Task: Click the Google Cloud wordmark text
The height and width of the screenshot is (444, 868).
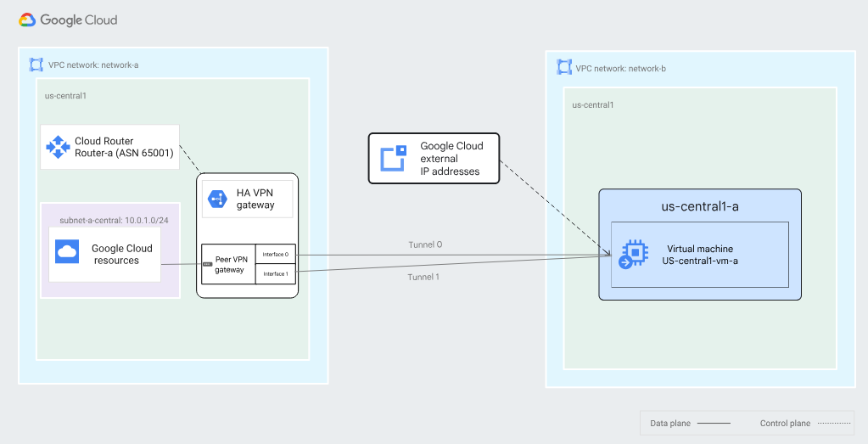Action: [79, 20]
